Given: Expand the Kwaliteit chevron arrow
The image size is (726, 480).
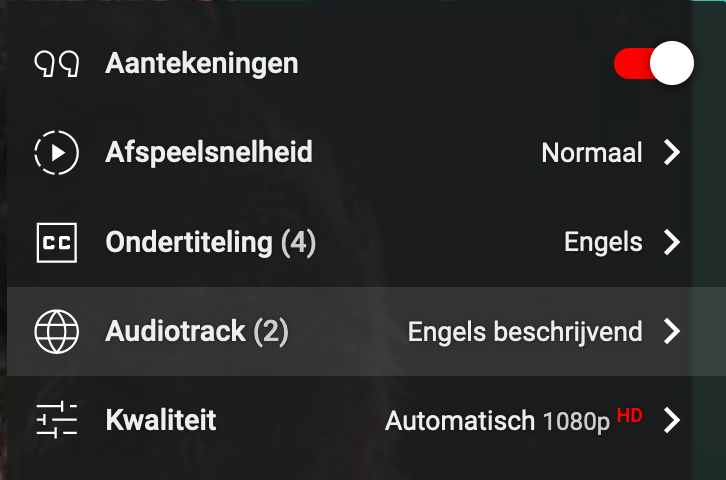Looking at the screenshot, I should pos(672,420).
